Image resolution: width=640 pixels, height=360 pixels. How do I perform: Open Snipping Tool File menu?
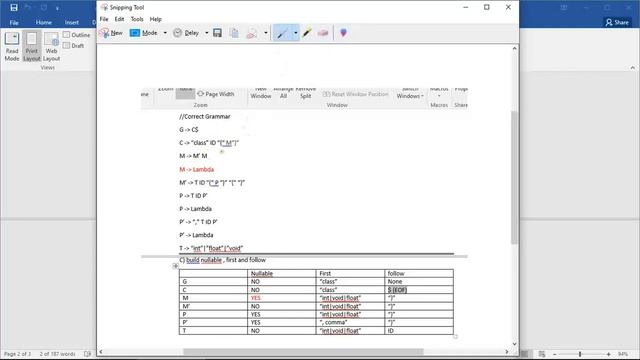click(x=104, y=19)
